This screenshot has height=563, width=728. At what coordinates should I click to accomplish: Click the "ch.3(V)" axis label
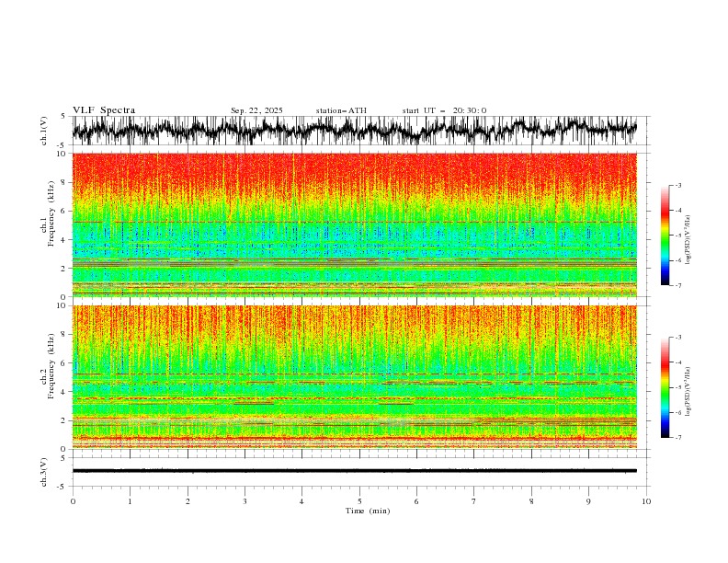[x=44, y=472]
